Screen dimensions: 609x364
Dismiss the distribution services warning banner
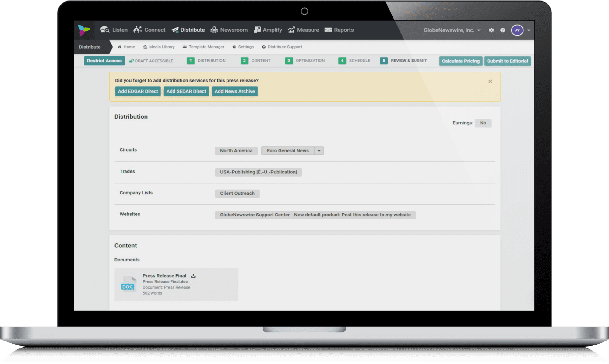490,81
